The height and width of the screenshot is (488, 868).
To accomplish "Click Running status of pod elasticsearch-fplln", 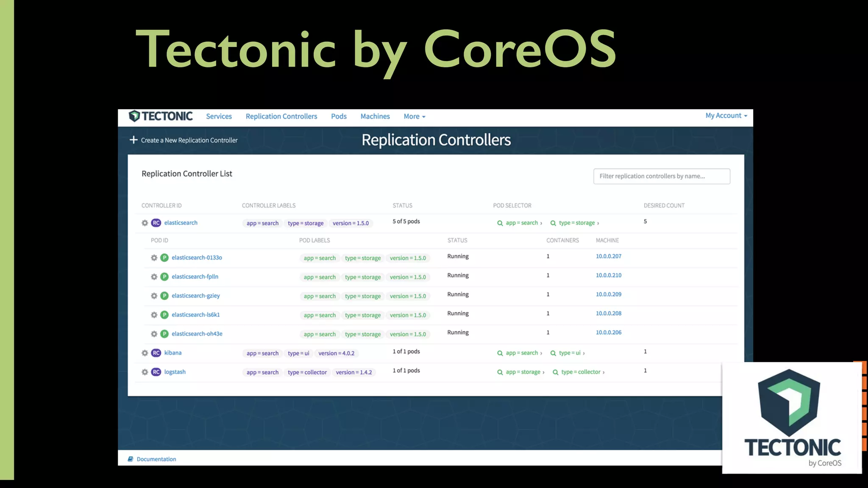I will (458, 275).
